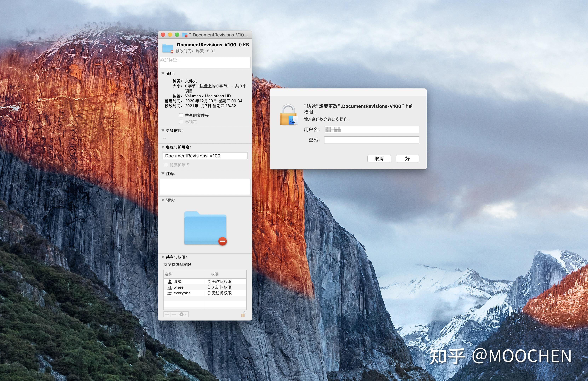Click the 好 button

click(x=407, y=159)
